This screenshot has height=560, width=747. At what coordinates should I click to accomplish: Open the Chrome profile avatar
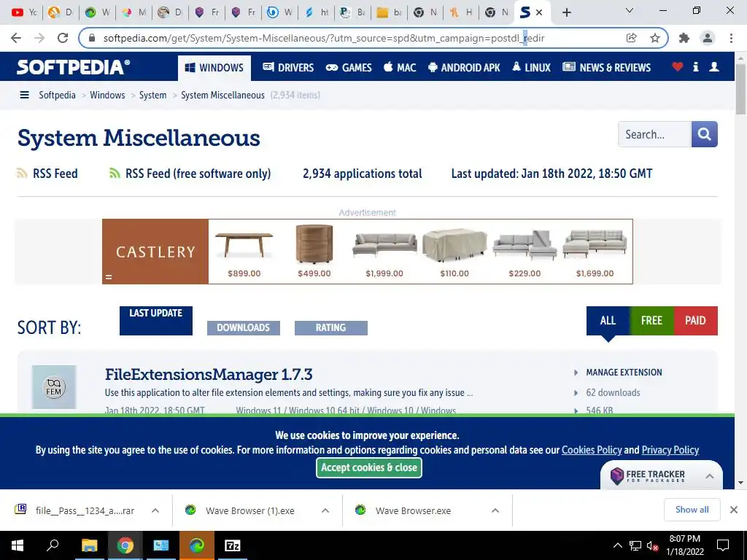point(708,38)
